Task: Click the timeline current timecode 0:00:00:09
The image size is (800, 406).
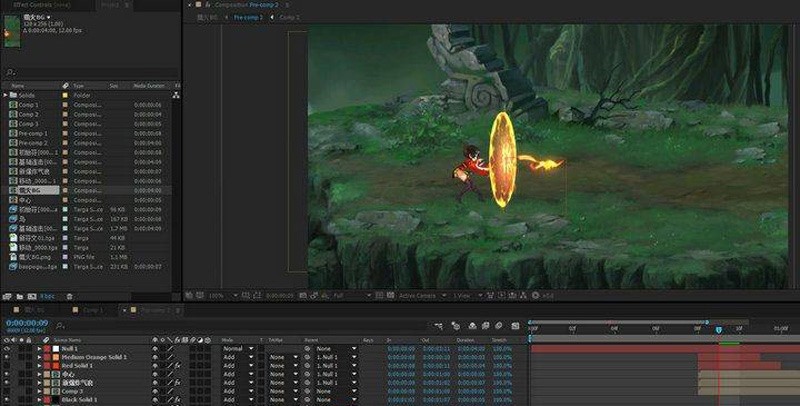Action: (27, 323)
